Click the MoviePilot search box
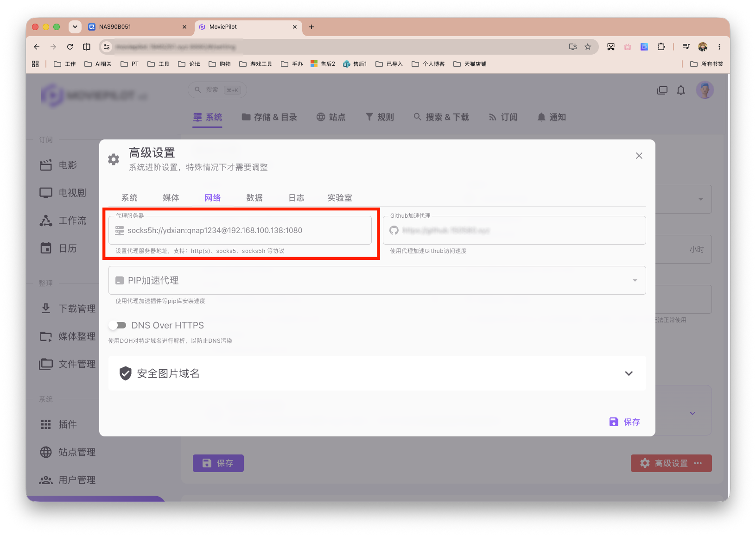The width and height of the screenshot is (756, 536). click(217, 90)
